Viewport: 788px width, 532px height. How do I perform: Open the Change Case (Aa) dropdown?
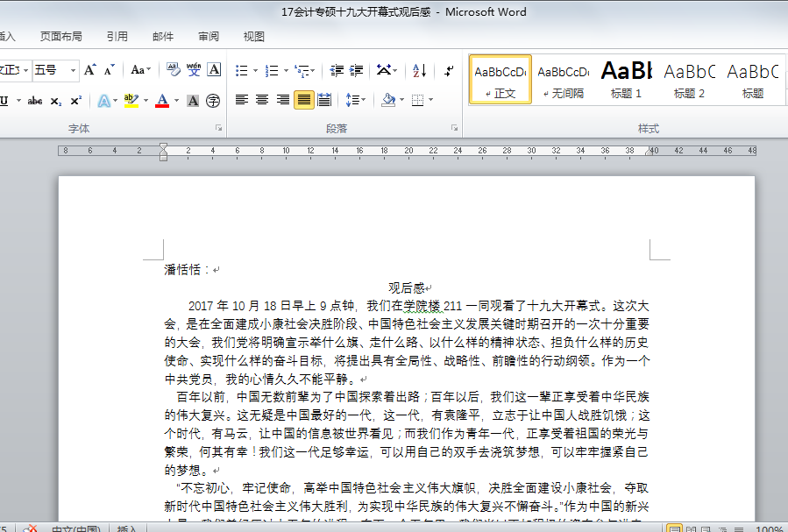[x=140, y=70]
